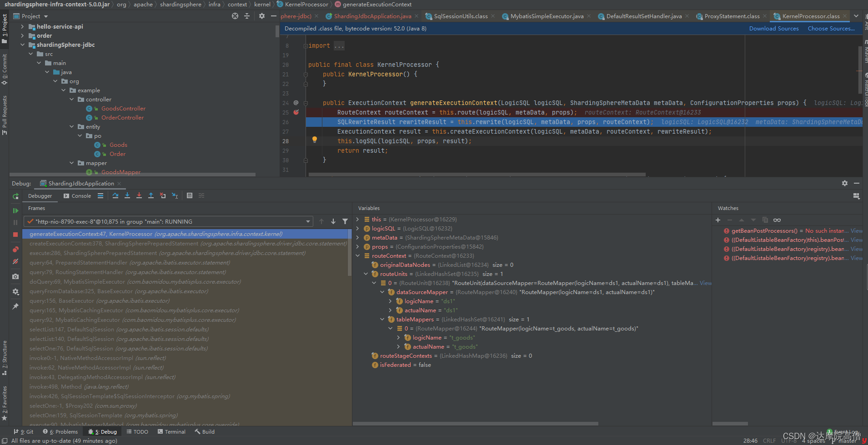
Task: Collapse tableMappers node
Action: pyautogui.click(x=382, y=320)
